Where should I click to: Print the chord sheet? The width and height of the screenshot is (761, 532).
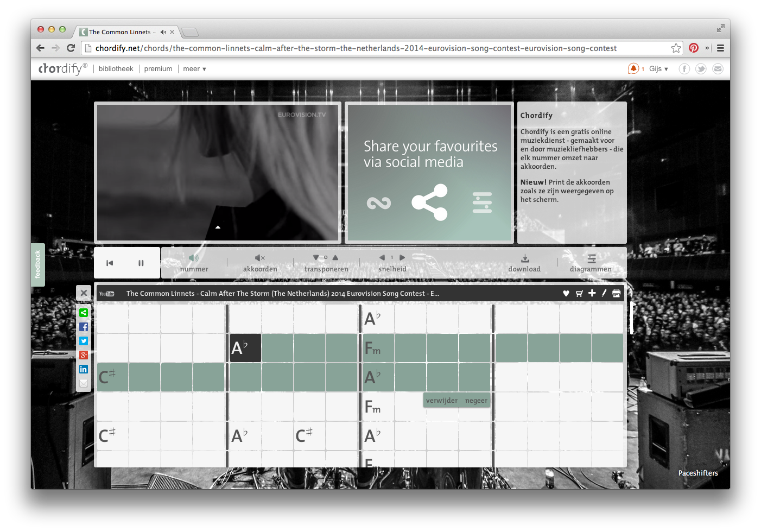tap(616, 293)
